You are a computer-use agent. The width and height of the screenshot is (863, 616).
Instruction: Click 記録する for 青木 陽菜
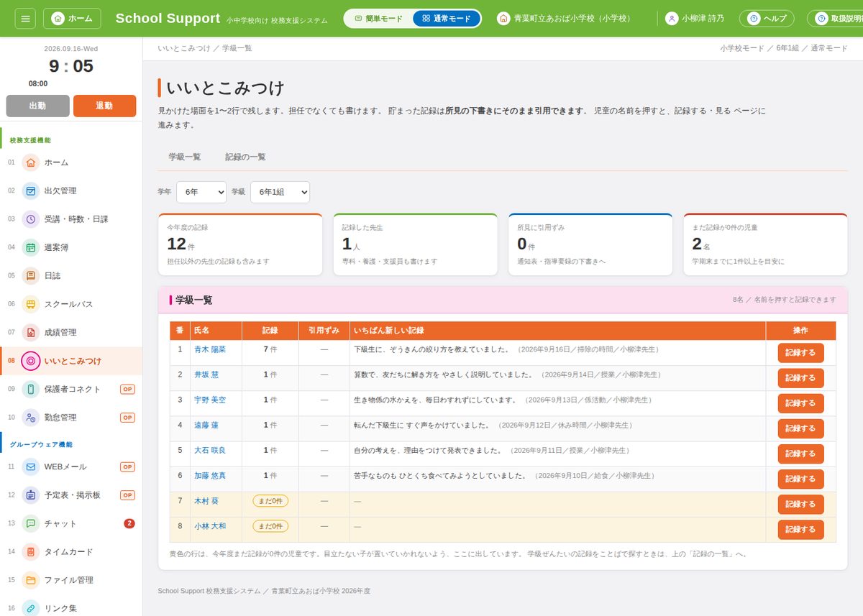800,353
